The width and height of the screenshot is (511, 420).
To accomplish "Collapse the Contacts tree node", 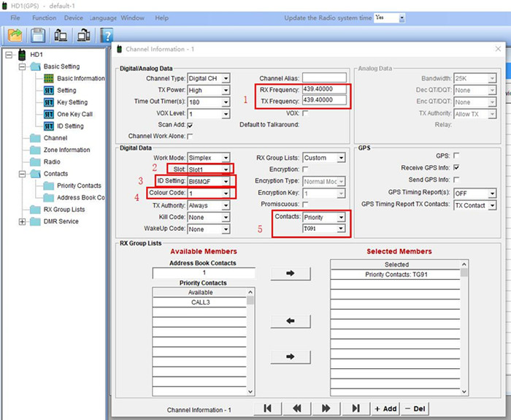I will (x=23, y=174).
